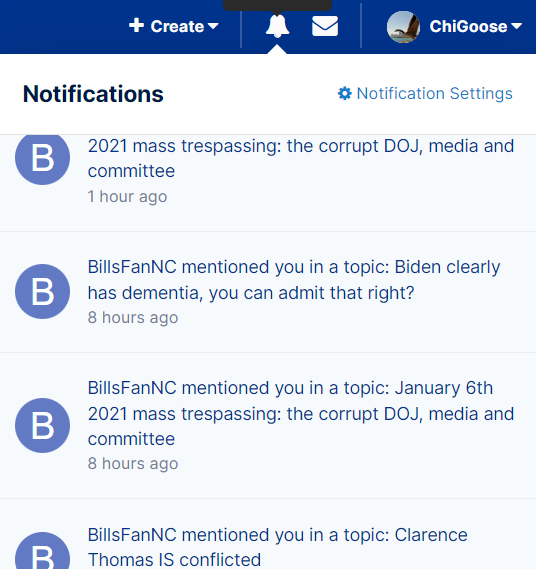Click the B avatar beside the Clarence Thomas notification

pyautogui.click(x=42, y=551)
